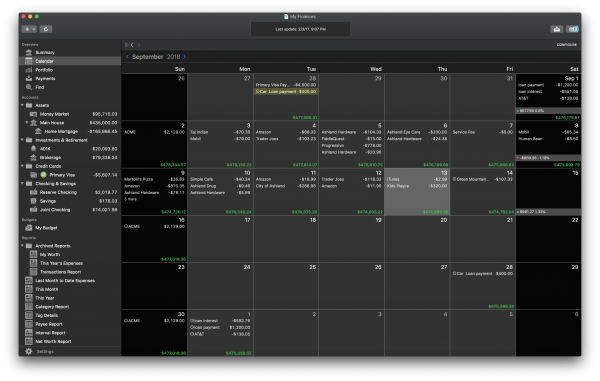
Task: Click the Configure button
Action: click(566, 45)
